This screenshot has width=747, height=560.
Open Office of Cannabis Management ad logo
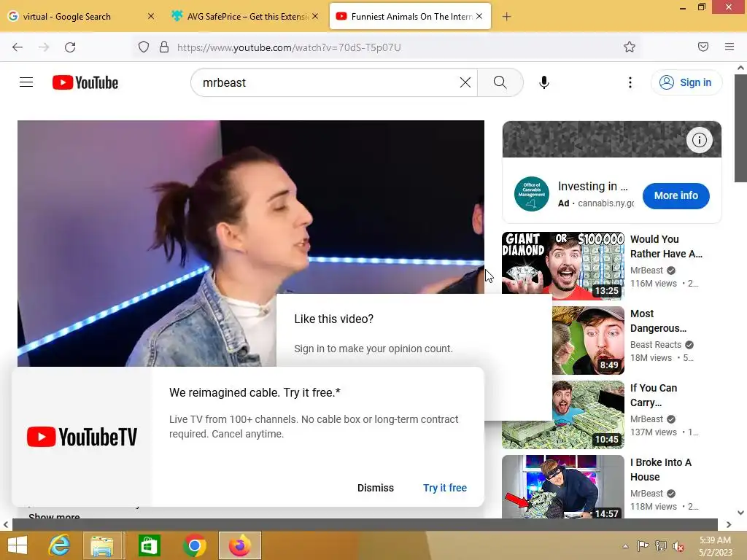coord(531,193)
